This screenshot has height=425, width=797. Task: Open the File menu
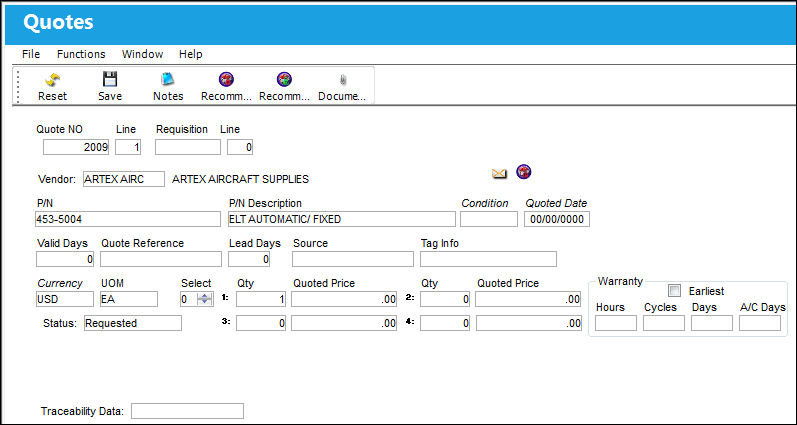point(31,54)
